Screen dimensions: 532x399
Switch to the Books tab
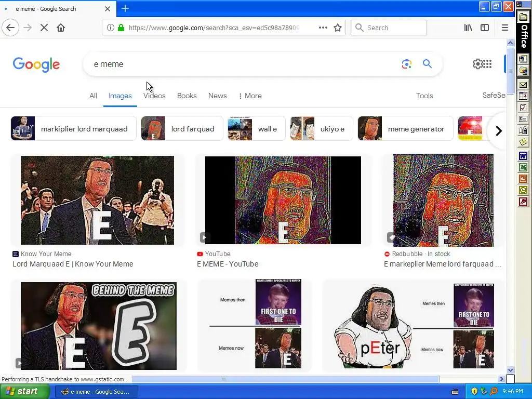pos(187,96)
